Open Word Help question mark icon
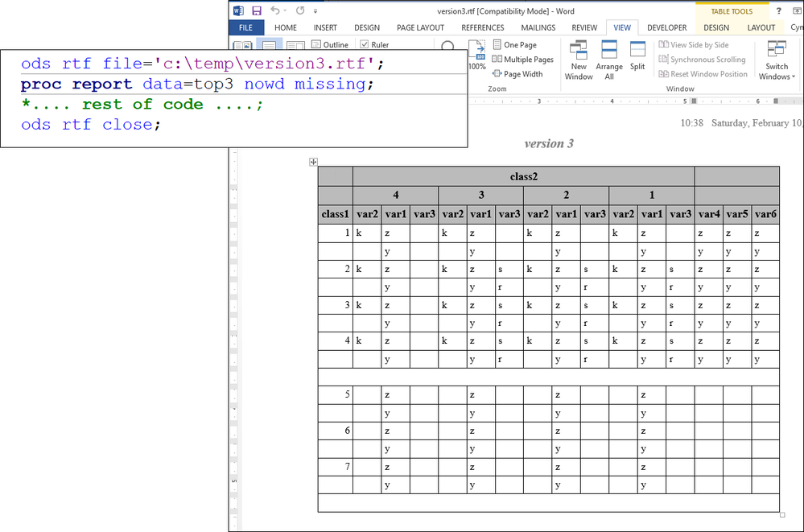Image resolution: width=804 pixels, height=532 pixels. [779, 10]
